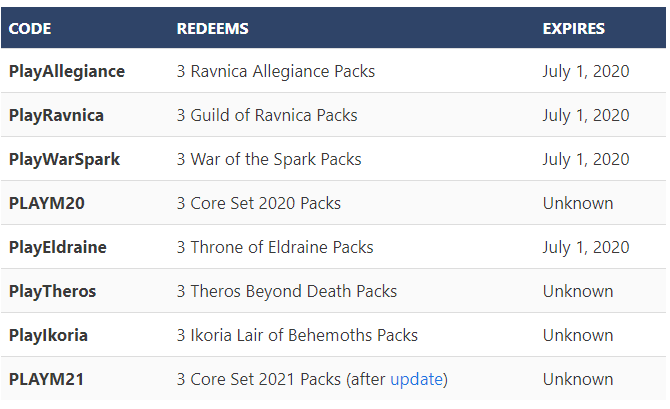Select "3 War of the Spark Packs"
Image resolution: width=670 pixels, height=409 pixels.
pyautogui.click(x=269, y=159)
